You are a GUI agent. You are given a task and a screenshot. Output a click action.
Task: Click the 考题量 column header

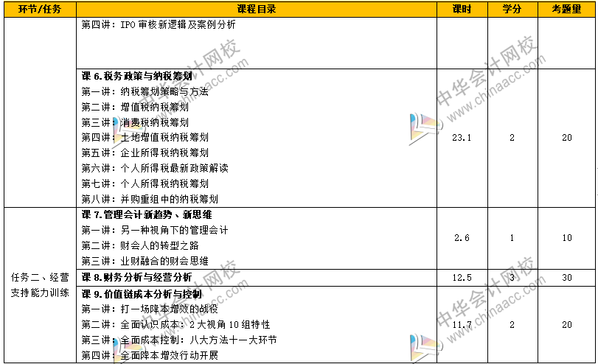(x=566, y=9)
